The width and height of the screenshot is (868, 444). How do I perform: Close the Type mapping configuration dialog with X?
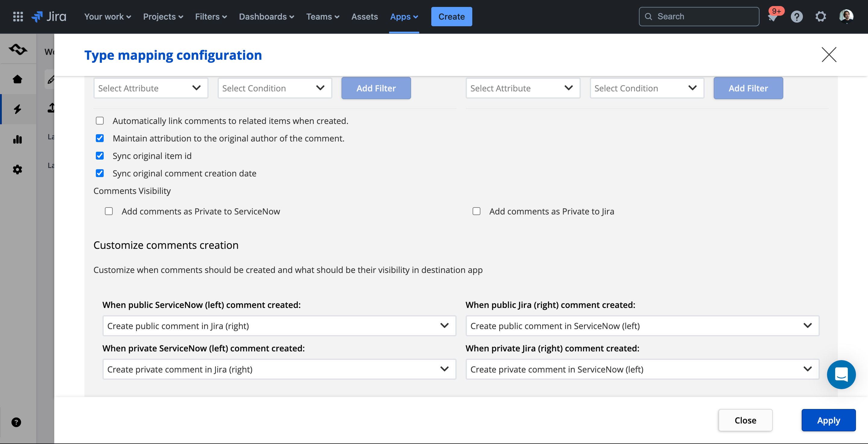(829, 55)
